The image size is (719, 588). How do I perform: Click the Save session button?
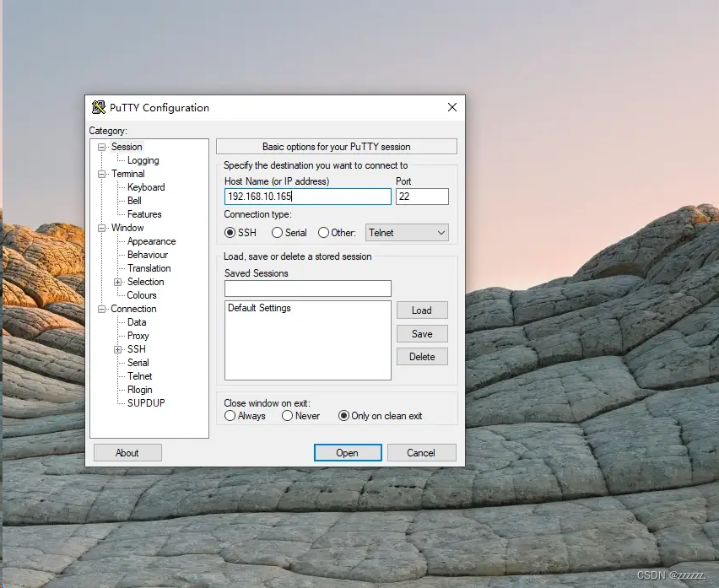pos(422,334)
